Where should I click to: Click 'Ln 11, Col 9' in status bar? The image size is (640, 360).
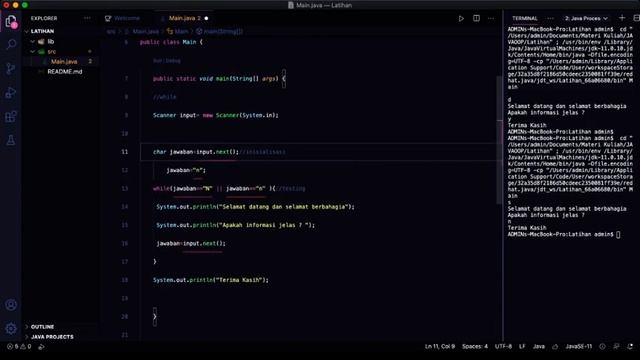[440, 347]
